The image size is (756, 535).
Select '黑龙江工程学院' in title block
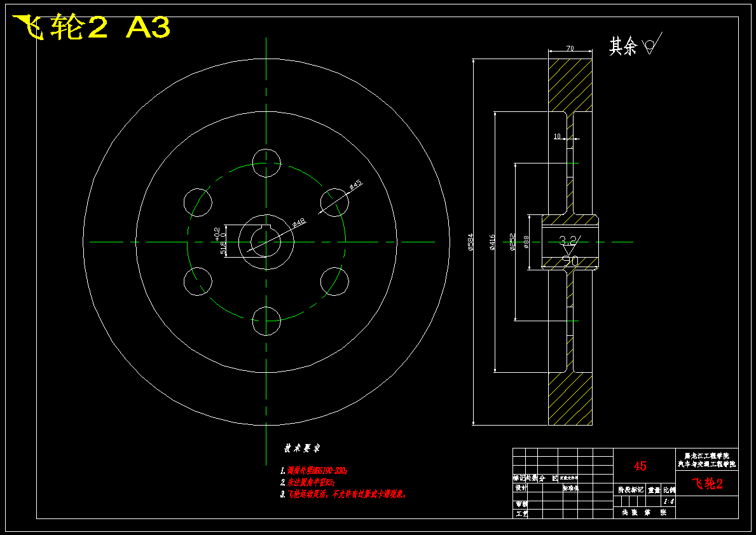coord(707,456)
